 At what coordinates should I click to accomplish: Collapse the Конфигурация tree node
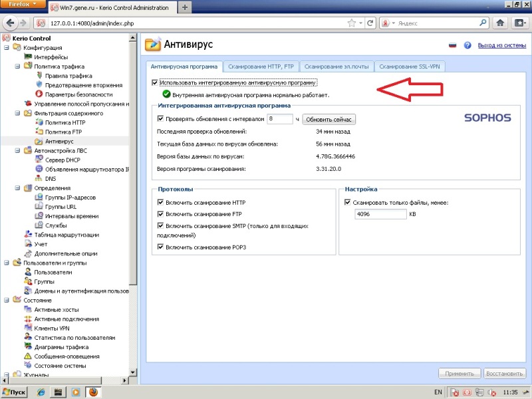[x=7, y=48]
